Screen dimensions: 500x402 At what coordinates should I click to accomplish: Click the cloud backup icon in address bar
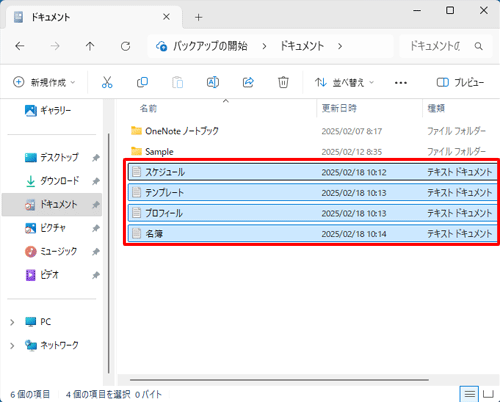point(162,46)
